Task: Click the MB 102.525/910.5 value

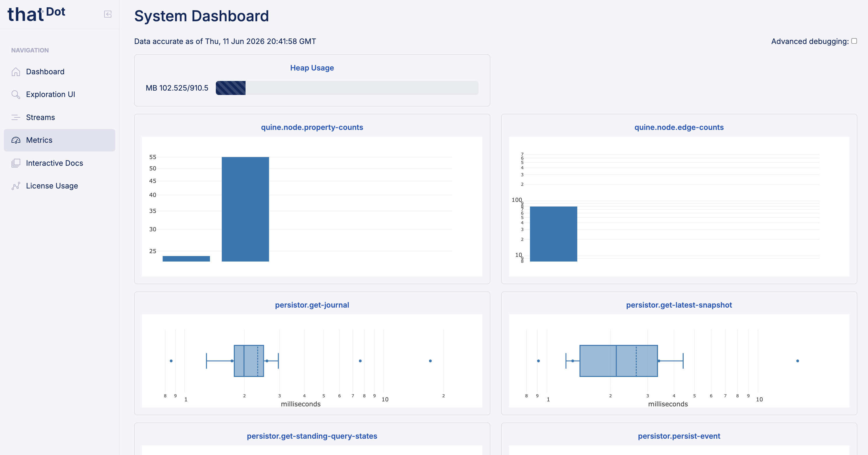Action: [x=177, y=88]
